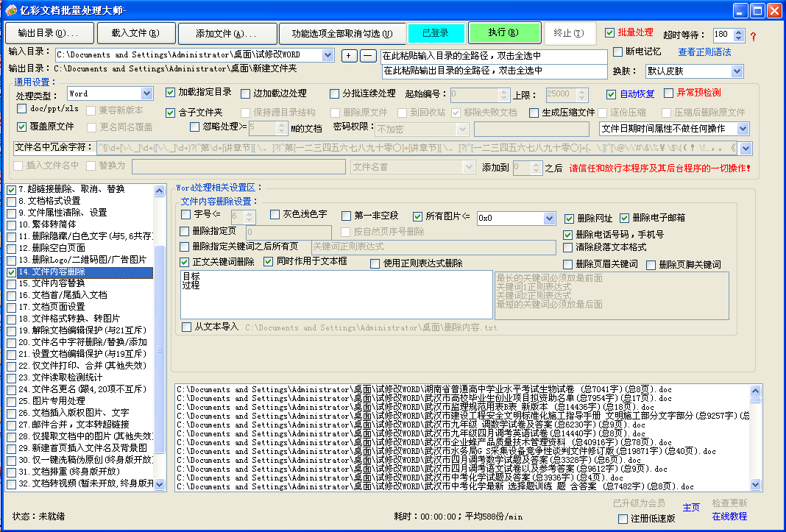Viewport: 786px width, 532px height.
Task: Click the function list vertical scrollbar thumb
Action: (160, 350)
